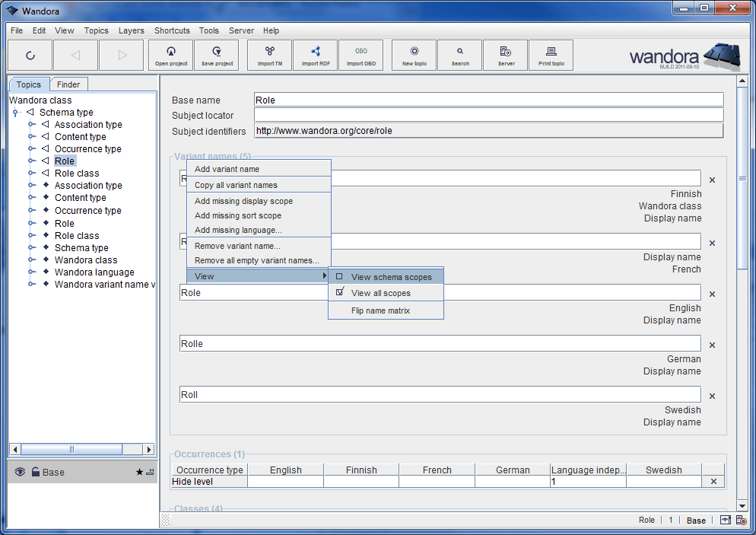Save the project using the Save project icon
Screen dimensions: 756x535
[216, 55]
